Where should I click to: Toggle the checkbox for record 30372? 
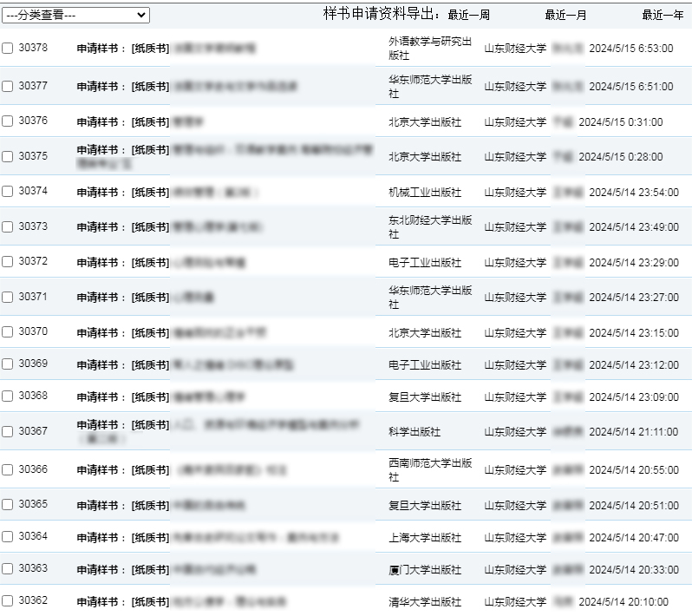(x=8, y=262)
